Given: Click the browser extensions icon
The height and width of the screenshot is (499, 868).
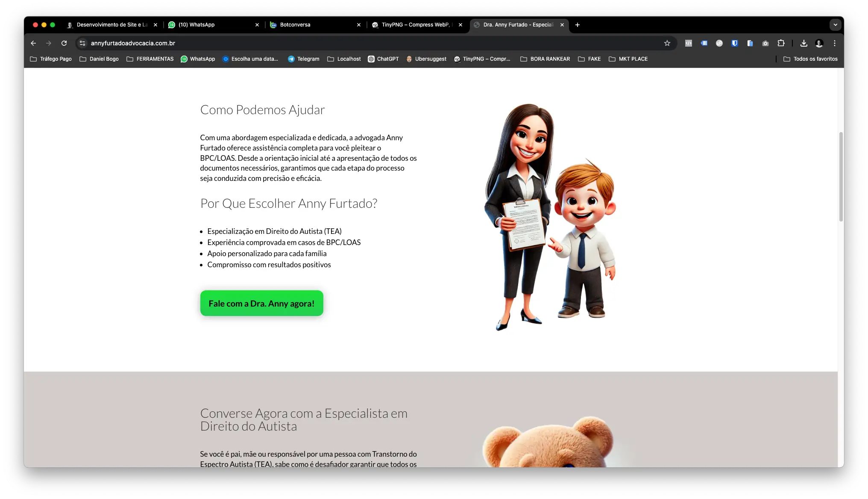Looking at the screenshot, I should point(782,43).
